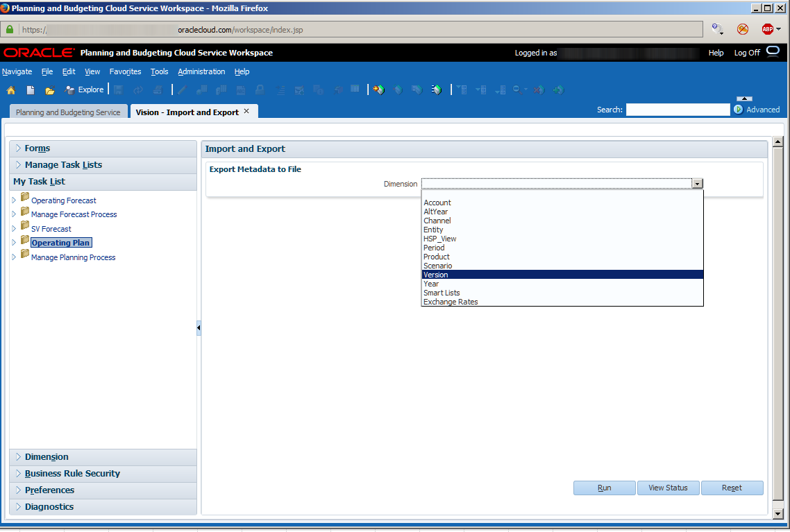The height and width of the screenshot is (532, 790).
Task: Click the vertical scrollbar up arrow
Action: [778, 141]
